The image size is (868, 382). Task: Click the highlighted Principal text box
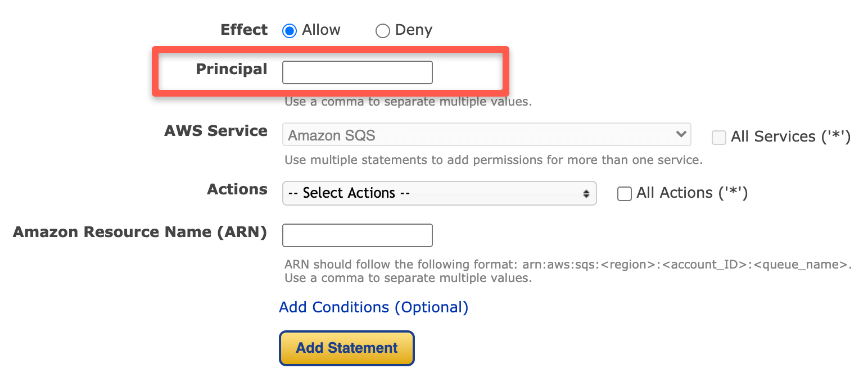(x=357, y=72)
